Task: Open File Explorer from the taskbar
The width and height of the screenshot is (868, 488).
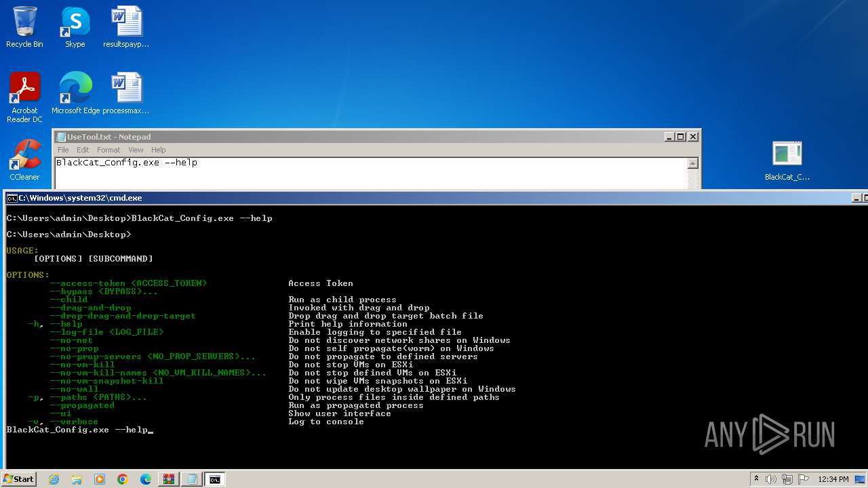Action: tap(77, 479)
